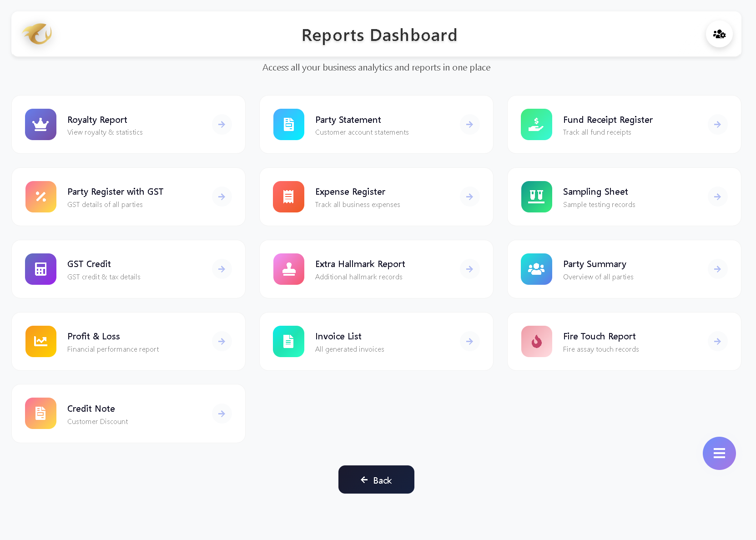Viewport: 756px width, 540px height.
Task: Click the percent icon for Party Register
Action: 40,197
